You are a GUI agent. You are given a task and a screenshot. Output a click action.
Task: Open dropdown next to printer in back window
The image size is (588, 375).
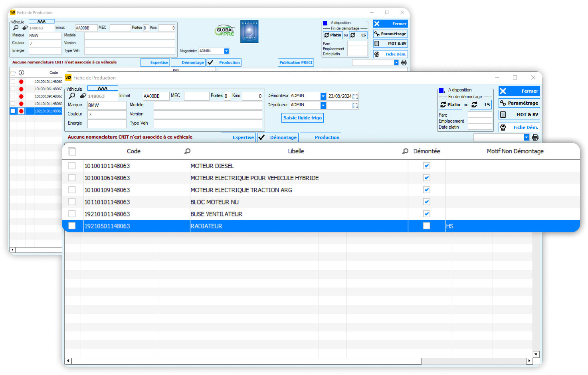pos(396,63)
